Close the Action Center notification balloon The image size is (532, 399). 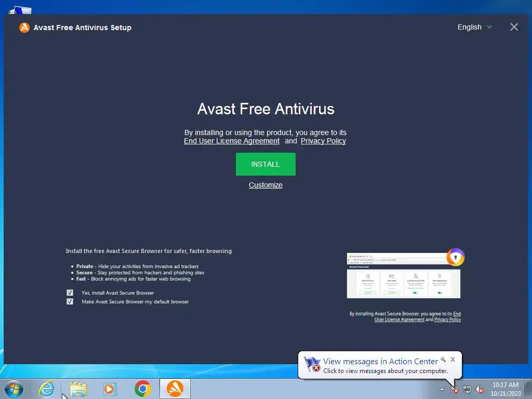pyautogui.click(x=453, y=360)
